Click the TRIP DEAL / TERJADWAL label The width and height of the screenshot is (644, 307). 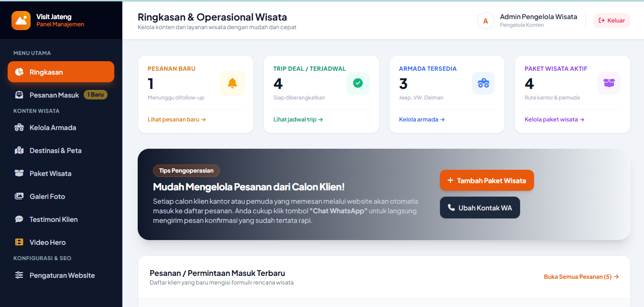pos(310,69)
